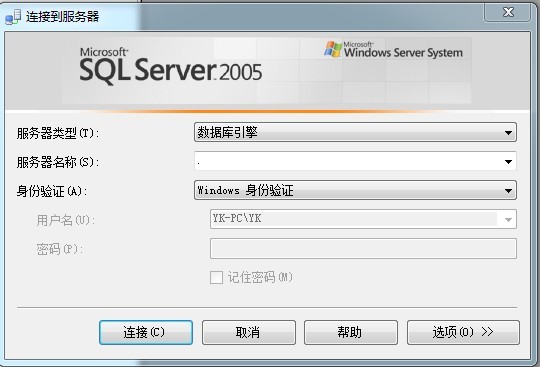Close the 连接到服务器 dialog
540x367 pixels.
coord(508,13)
